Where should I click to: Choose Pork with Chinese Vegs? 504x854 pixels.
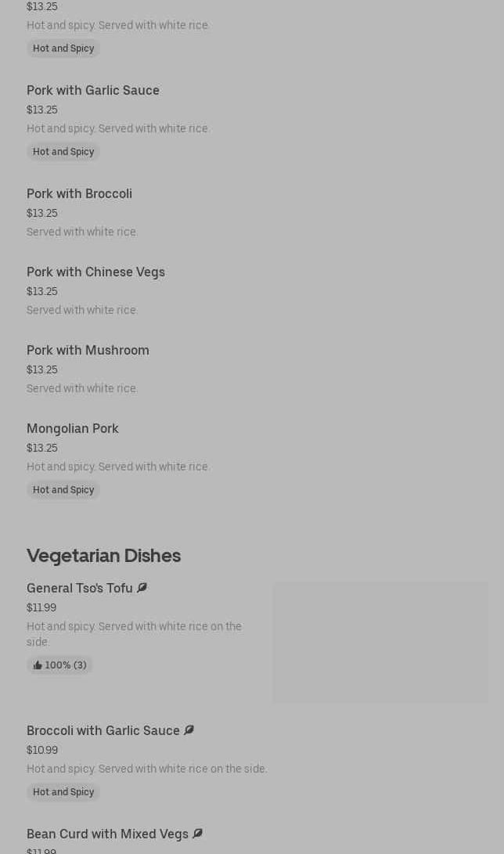(95, 272)
